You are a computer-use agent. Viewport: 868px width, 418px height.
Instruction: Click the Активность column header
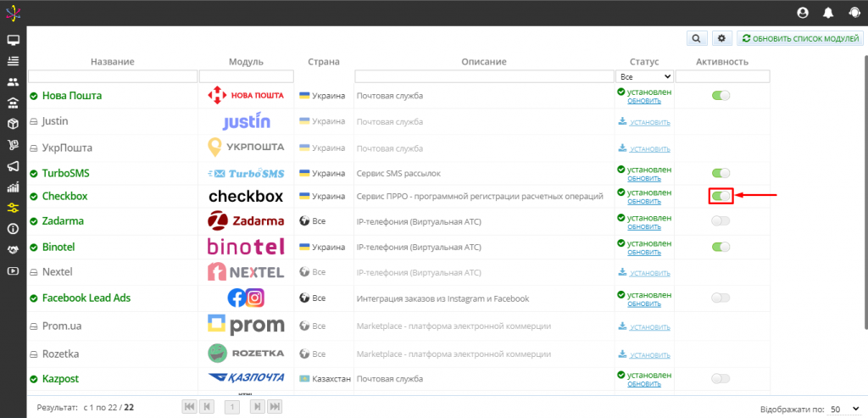point(722,61)
